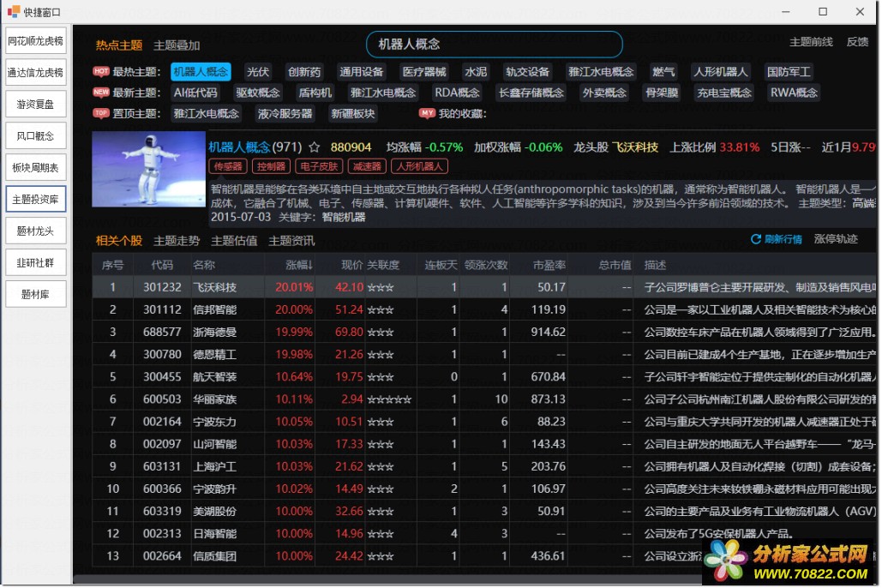The height and width of the screenshot is (588, 882).
Task: Select 创新药 hot theme tag
Action: tap(304, 72)
